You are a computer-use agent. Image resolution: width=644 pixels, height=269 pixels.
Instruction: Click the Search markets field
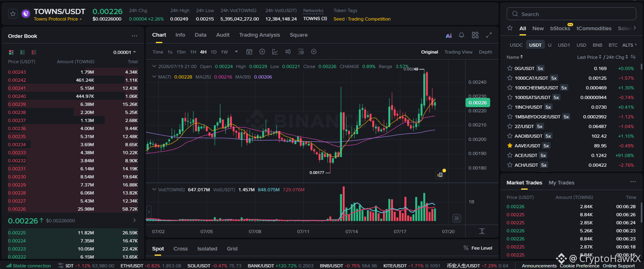(572, 14)
